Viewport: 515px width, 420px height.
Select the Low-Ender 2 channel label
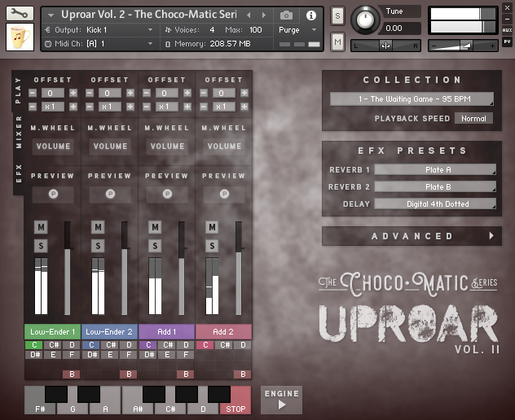click(x=109, y=332)
